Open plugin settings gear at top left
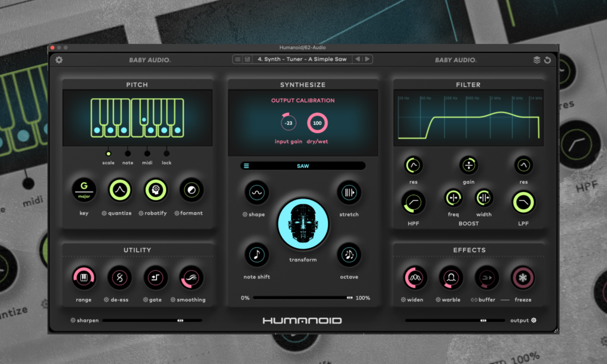This screenshot has height=364, width=607. tap(59, 60)
